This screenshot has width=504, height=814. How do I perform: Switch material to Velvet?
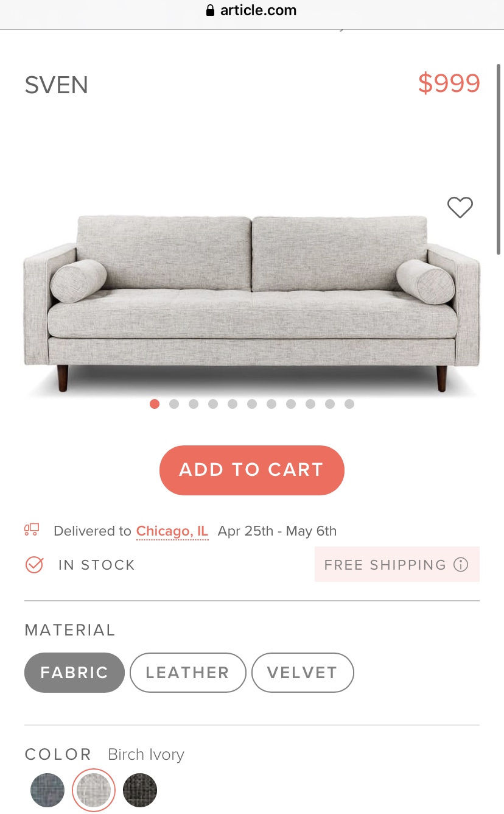[302, 673]
